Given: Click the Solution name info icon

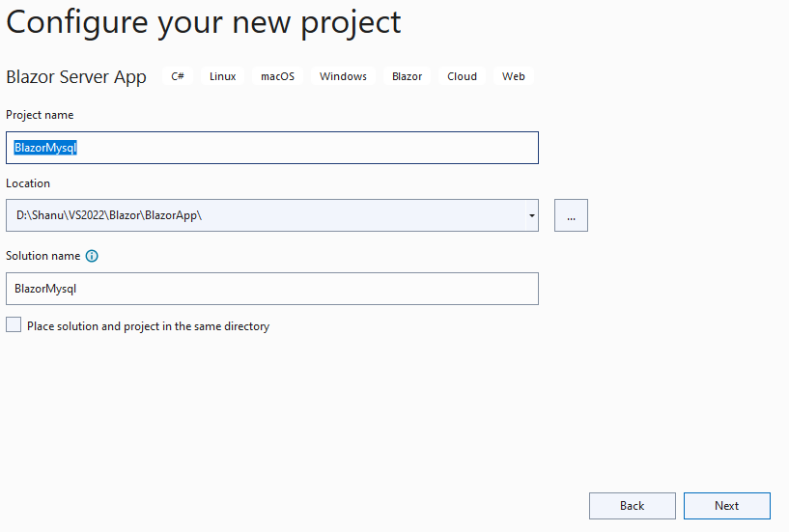Looking at the screenshot, I should coord(92,256).
